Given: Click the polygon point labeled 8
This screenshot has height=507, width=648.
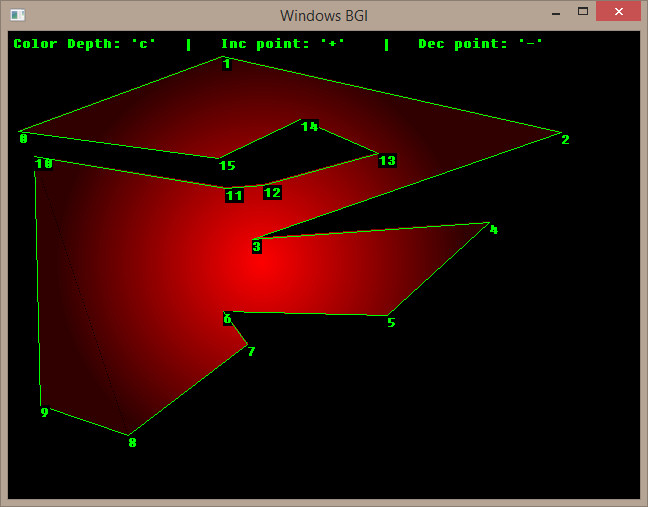Looking at the screenshot, I should tap(132, 442).
